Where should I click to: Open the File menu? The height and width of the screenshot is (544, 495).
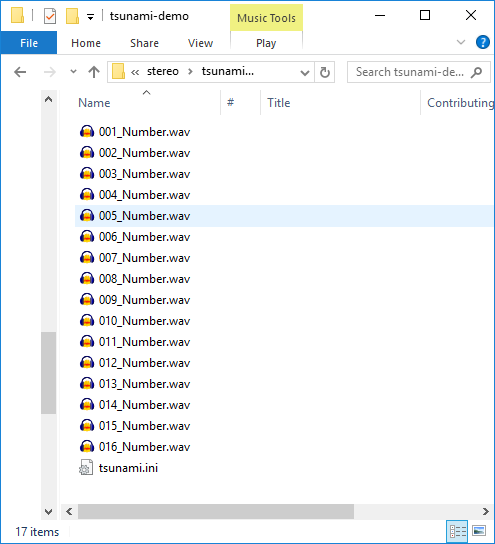[x=29, y=43]
